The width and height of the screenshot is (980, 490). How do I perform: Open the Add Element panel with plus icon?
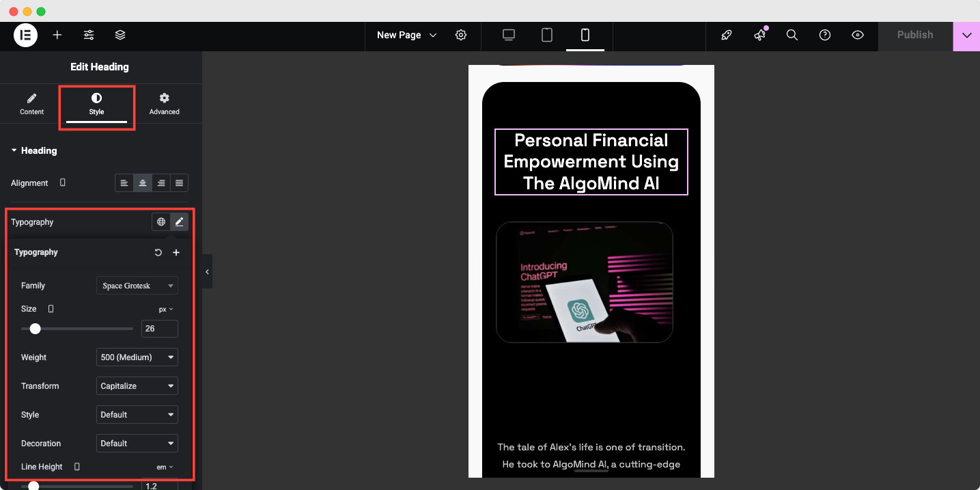pyautogui.click(x=57, y=35)
